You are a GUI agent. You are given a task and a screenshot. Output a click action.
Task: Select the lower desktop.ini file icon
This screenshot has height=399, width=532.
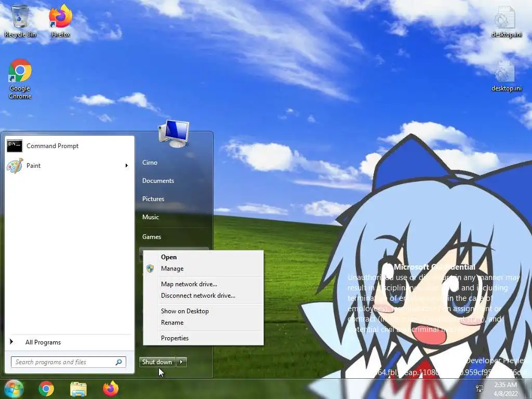click(x=506, y=75)
